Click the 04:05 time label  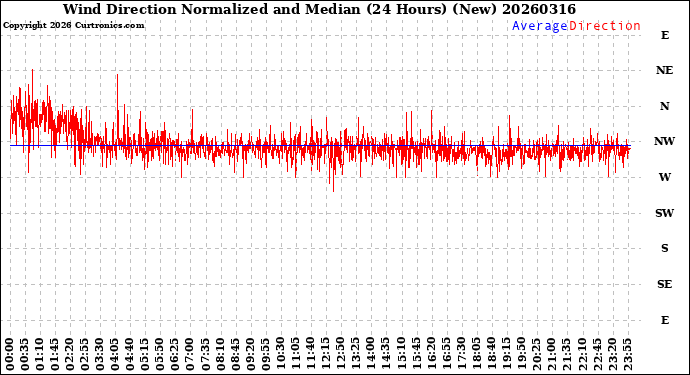tap(116, 354)
